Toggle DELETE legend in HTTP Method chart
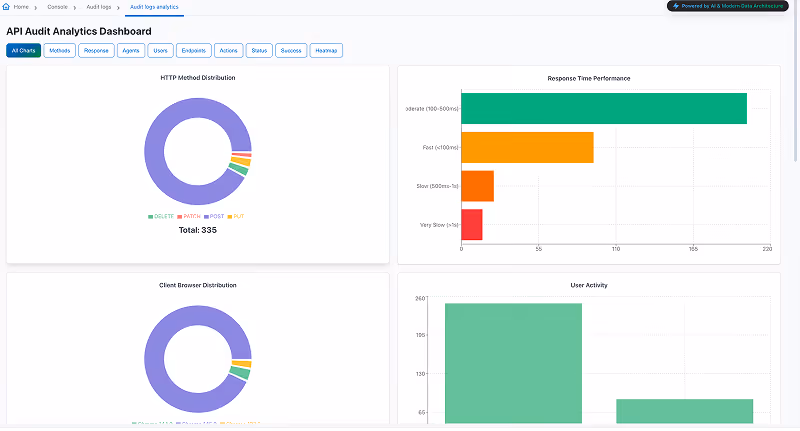Screen dimensions: 800x431 [161, 216]
